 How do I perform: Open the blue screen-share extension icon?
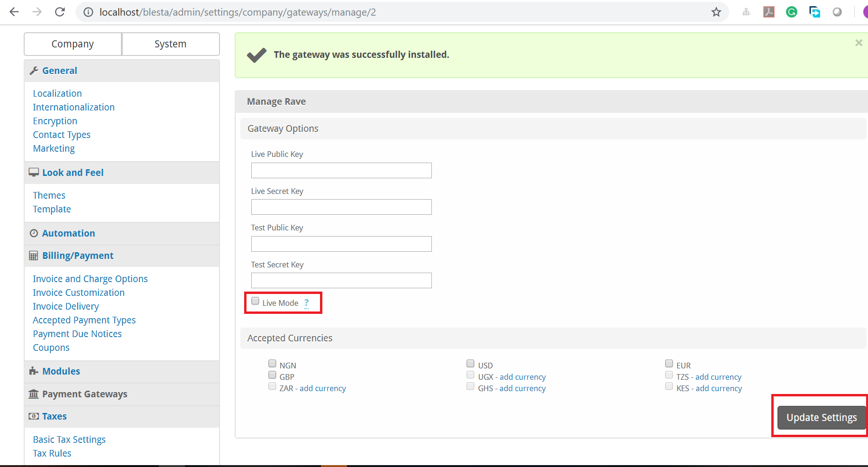pyautogui.click(x=814, y=12)
